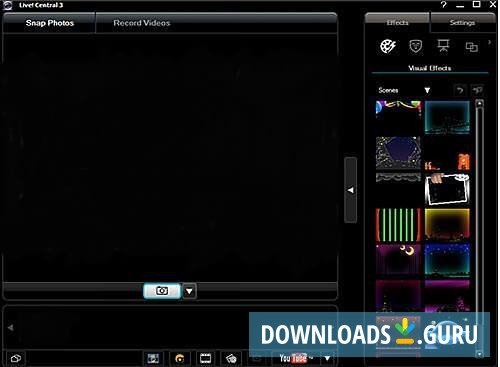The width and height of the screenshot is (500, 367).
Task: Apply the starry purple stage scene thumbnail
Action: tap(398, 153)
